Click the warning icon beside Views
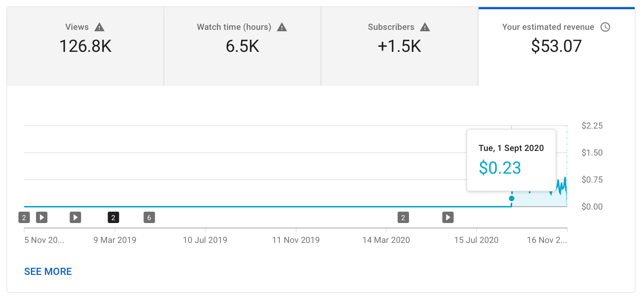Viewport: 644px width, 304px height. [100, 27]
